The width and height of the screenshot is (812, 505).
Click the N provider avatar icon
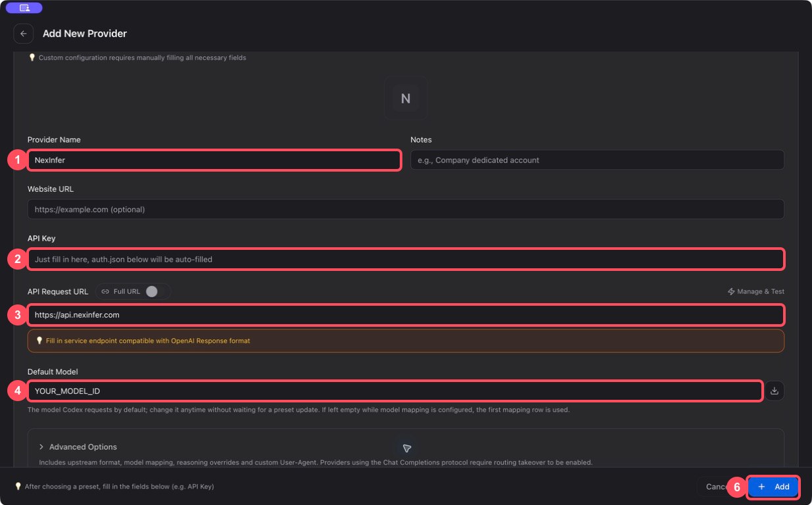[406, 99]
